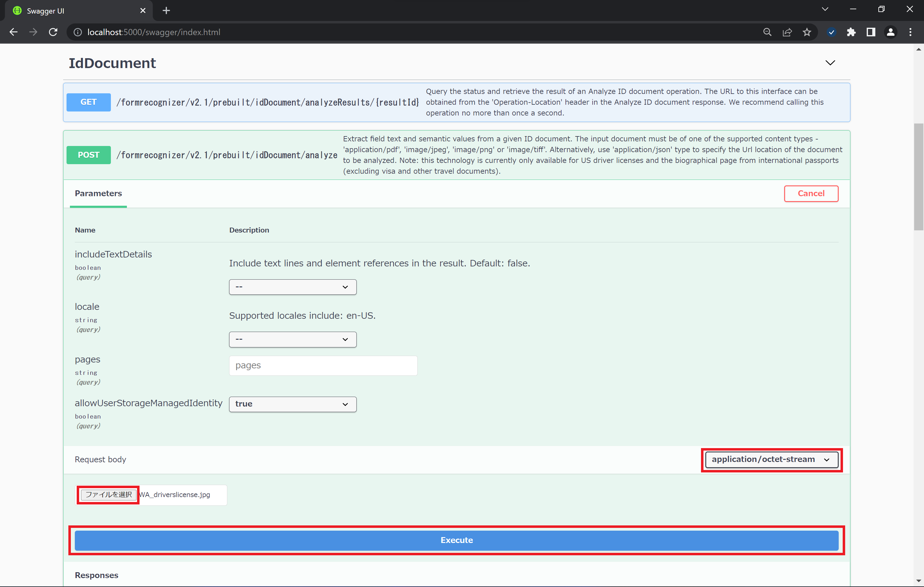Open the browser extensions puzzle icon

point(851,32)
